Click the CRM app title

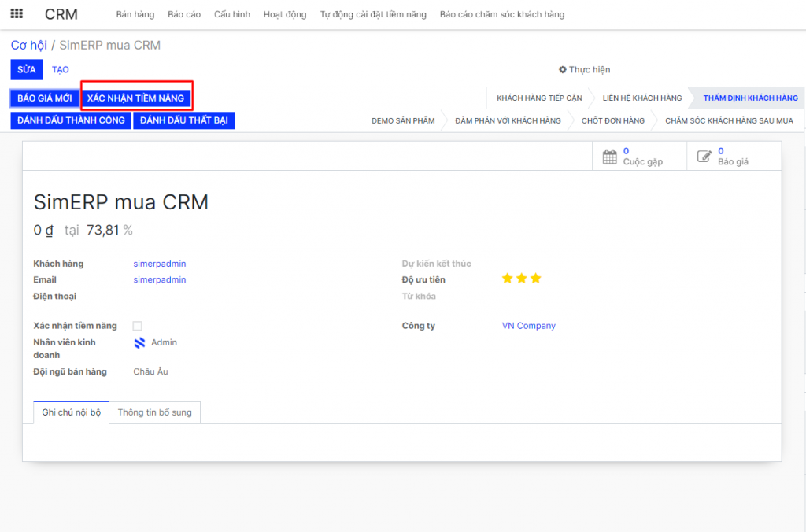click(61, 14)
